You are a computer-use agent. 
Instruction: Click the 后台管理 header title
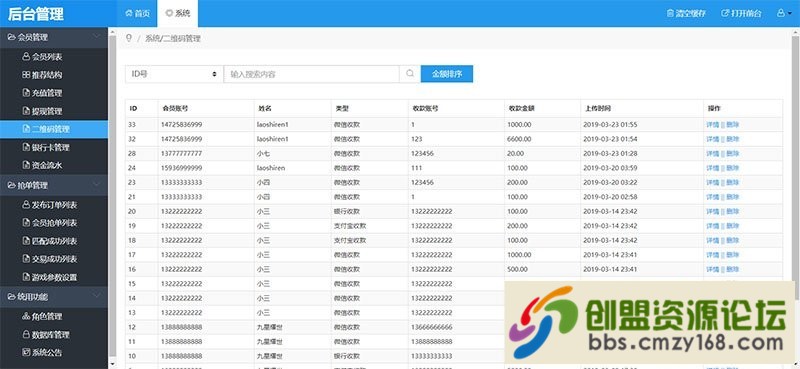(x=36, y=14)
